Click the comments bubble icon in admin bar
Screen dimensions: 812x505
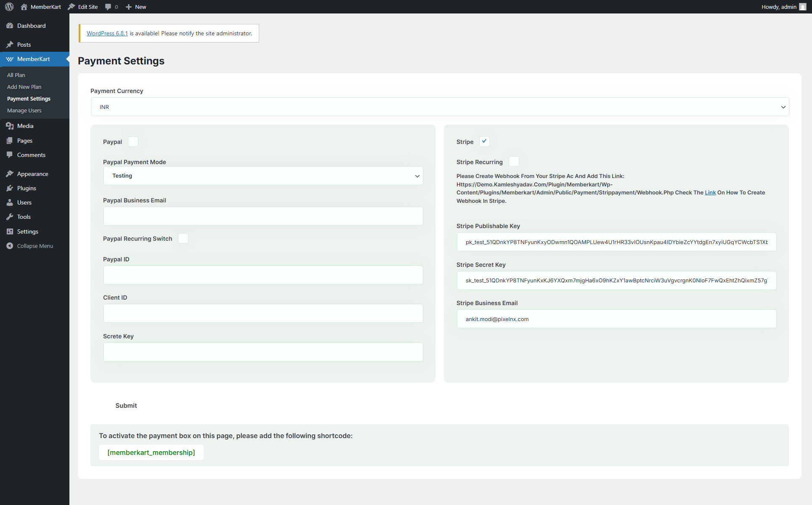pyautogui.click(x=109, y=7)
